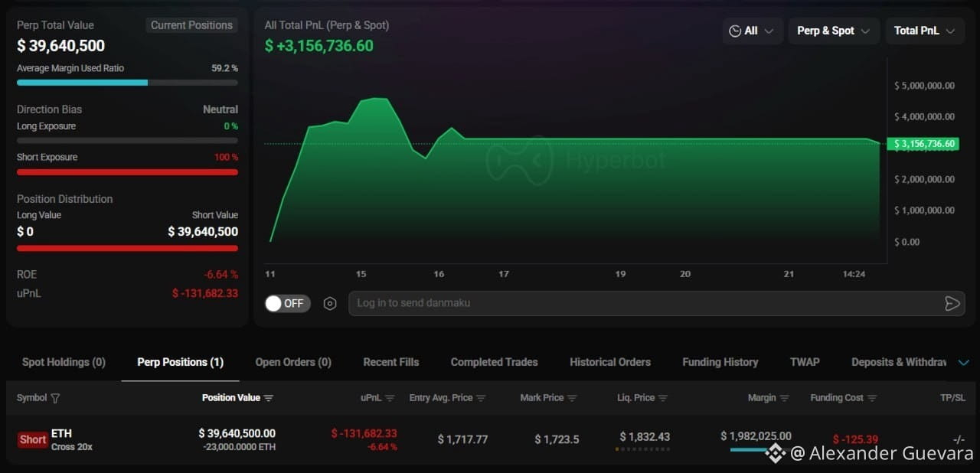Viewport: 980px width, 473px height.
Task: Click the $ 1,832.43 liquidation price cell
Action: [645, 437]
